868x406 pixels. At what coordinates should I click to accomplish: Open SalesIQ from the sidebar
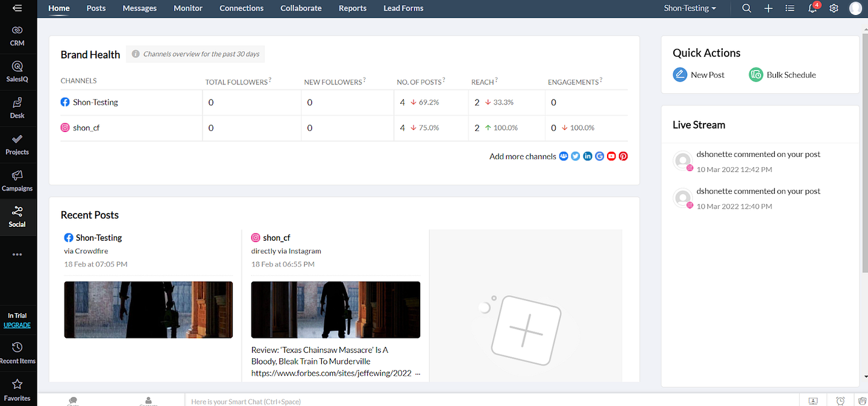17,72
